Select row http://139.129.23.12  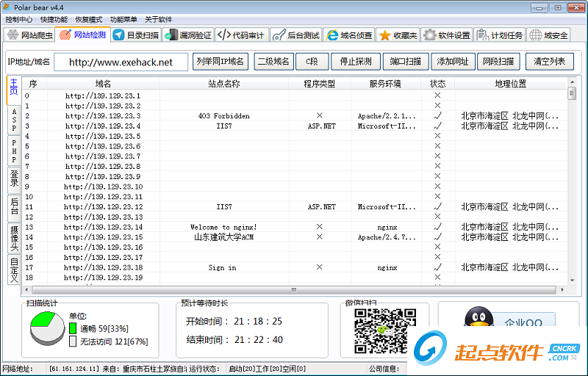click(x=295, y=206)
